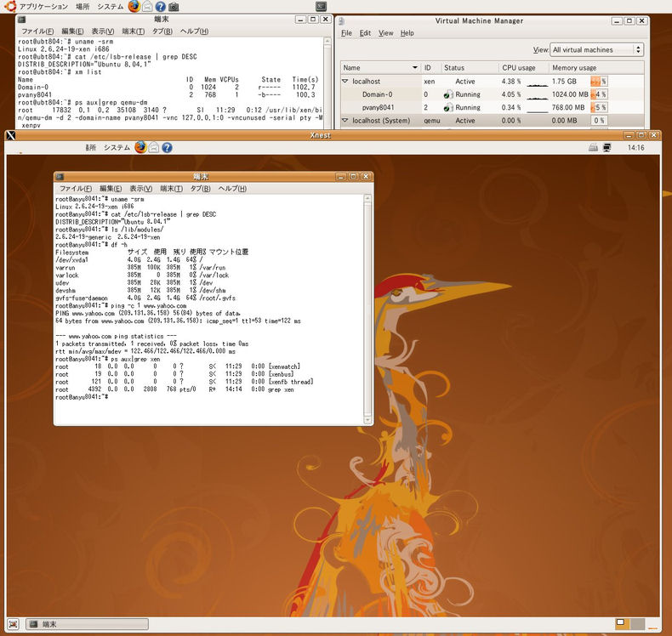672x636 pixels.
Task: Open 端末(T) menu in the top-left terminal window
Action: pos(134,31)
